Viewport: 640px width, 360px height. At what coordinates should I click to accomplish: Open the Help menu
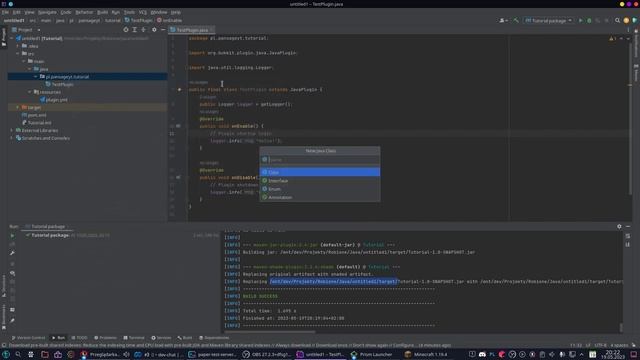(x=176, y=12)
